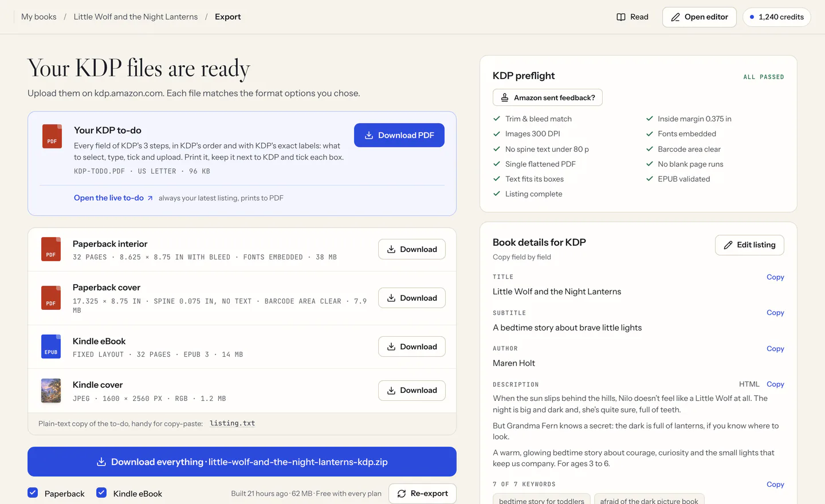Click the 'Fonts embedded' check item

681,134
